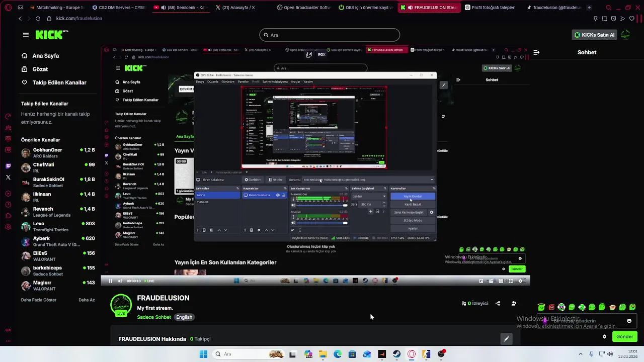Click the Kick search field

pos(330,35)
